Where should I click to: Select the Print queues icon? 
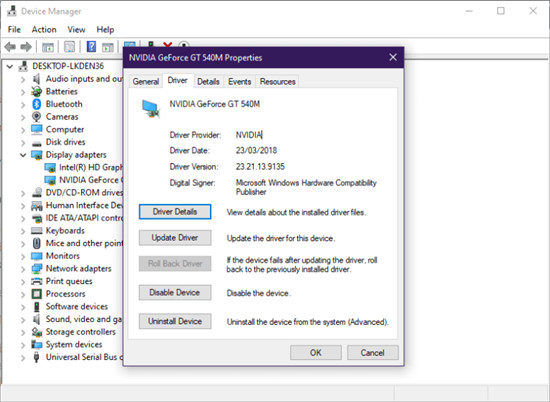coord(36,281)
